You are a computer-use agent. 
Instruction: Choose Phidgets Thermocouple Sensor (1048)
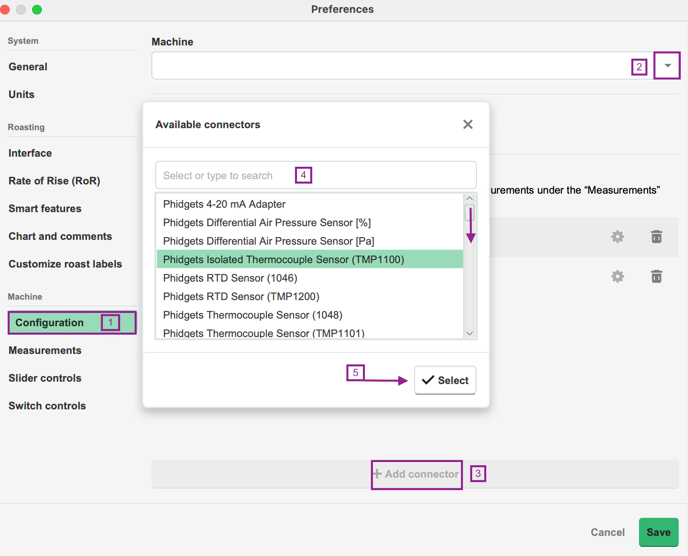[310, 315]
